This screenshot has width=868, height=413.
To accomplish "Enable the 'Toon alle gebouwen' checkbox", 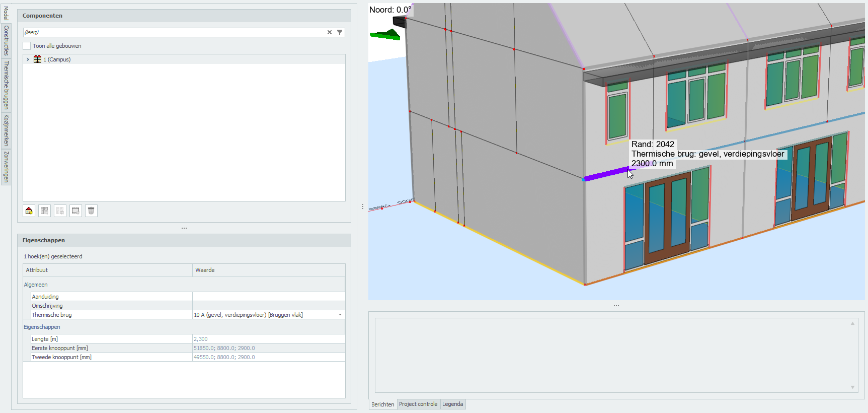I will [x=27, y=46].
